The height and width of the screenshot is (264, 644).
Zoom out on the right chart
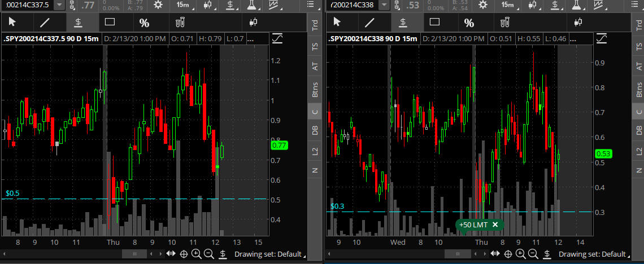[533, 254]
